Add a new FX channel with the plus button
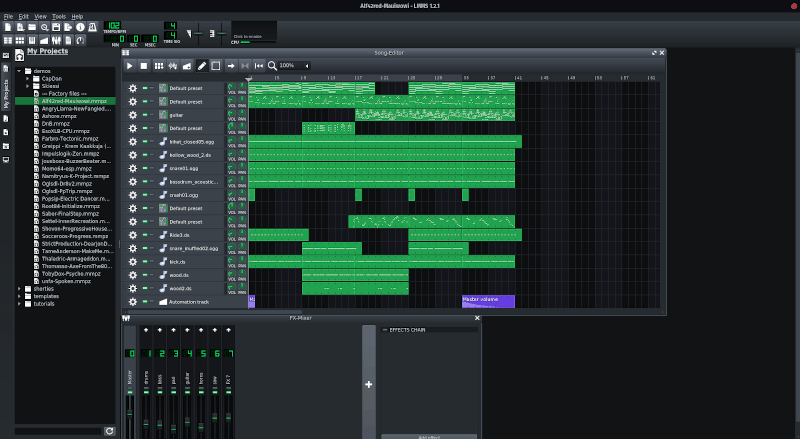 pos(369,384)
